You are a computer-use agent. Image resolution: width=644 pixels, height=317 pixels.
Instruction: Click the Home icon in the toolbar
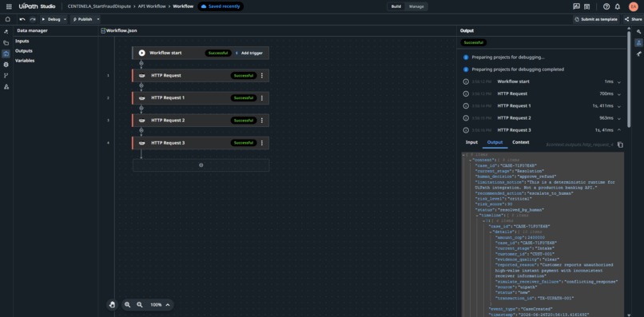click(8, 19)
